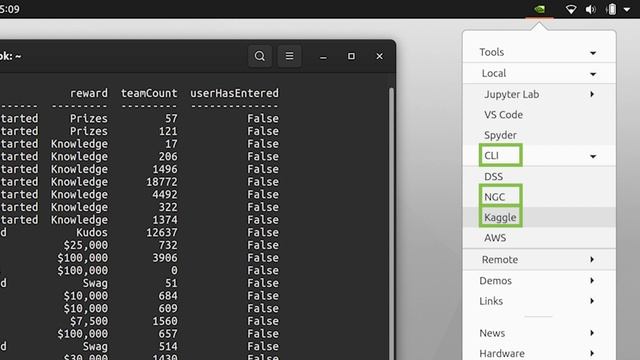
Task: Open the News menu entry
Action: coord(539,333)
